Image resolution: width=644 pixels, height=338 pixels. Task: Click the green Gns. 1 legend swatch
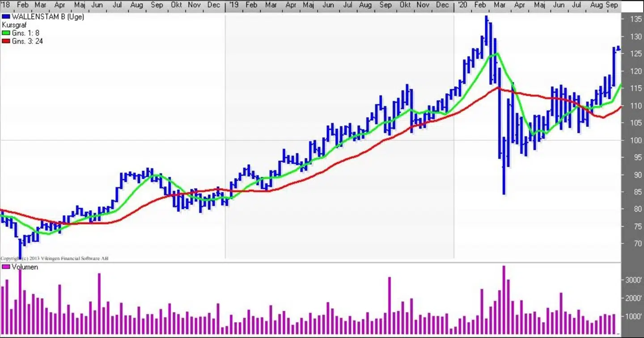tap(6, 33)
